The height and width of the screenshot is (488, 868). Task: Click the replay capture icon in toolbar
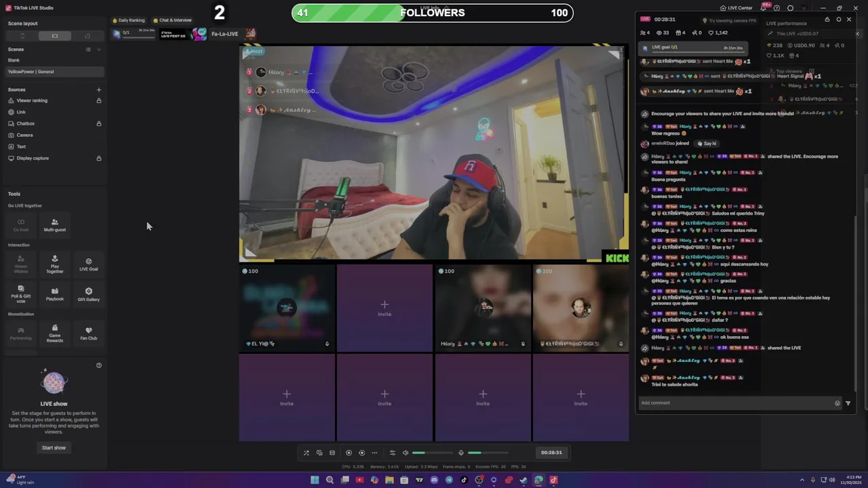tap(361, 453)
